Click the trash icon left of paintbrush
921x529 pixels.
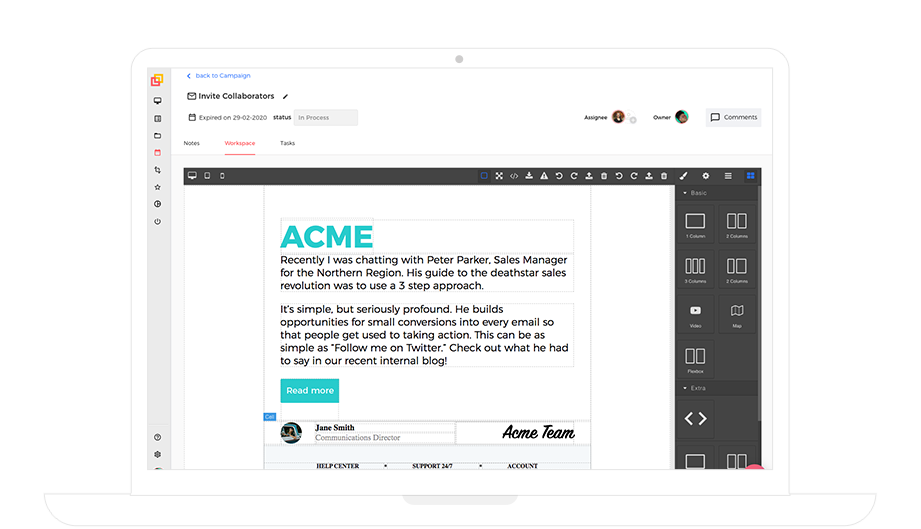click(664, 176)
